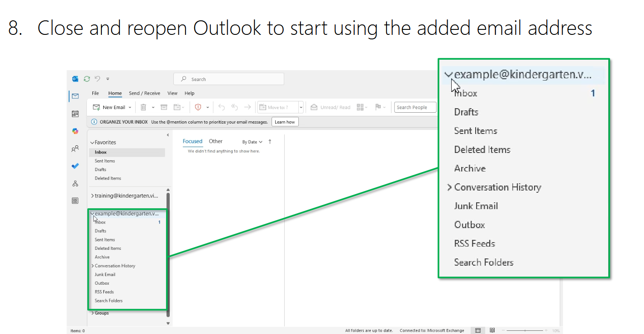
Task: Open the File menu
Action: tap(95, 93)
